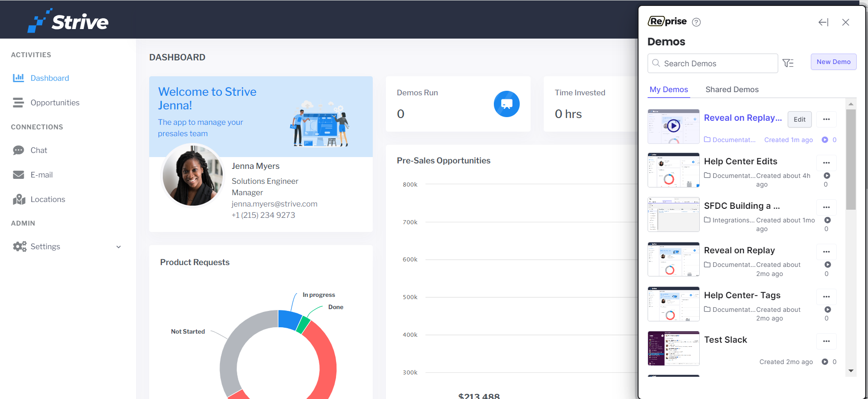Click the E-mail envelope icon
The width and height of the screenshot is (868, 399).
[19, 175]
